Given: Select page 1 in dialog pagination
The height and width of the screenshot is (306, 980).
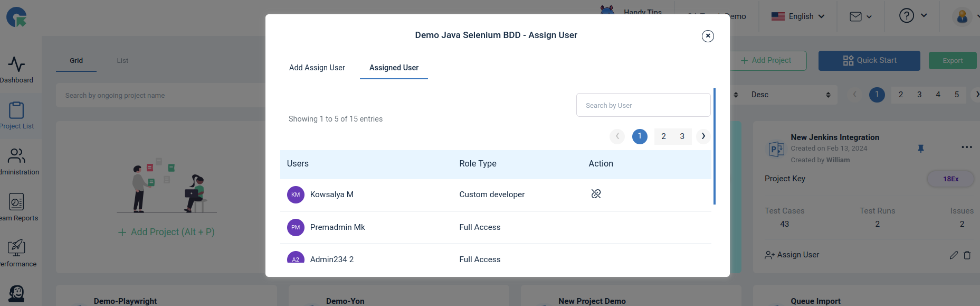Looking at the screenshot, I should (640, 136).
